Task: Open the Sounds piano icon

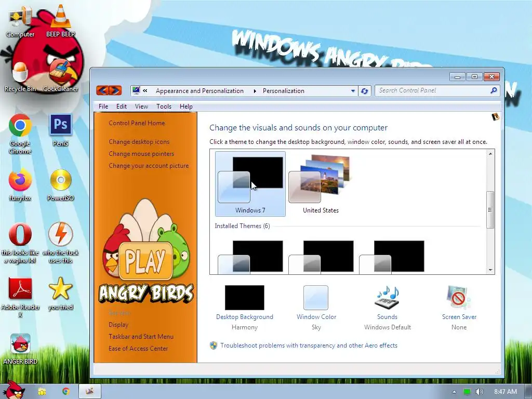Action: (387, 297)
